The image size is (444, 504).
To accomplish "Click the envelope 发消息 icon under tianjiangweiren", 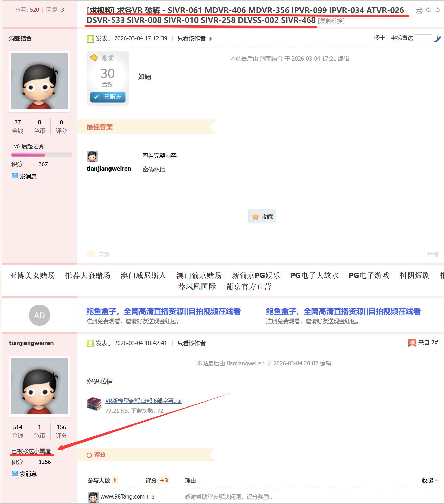I will click(15, 474).
